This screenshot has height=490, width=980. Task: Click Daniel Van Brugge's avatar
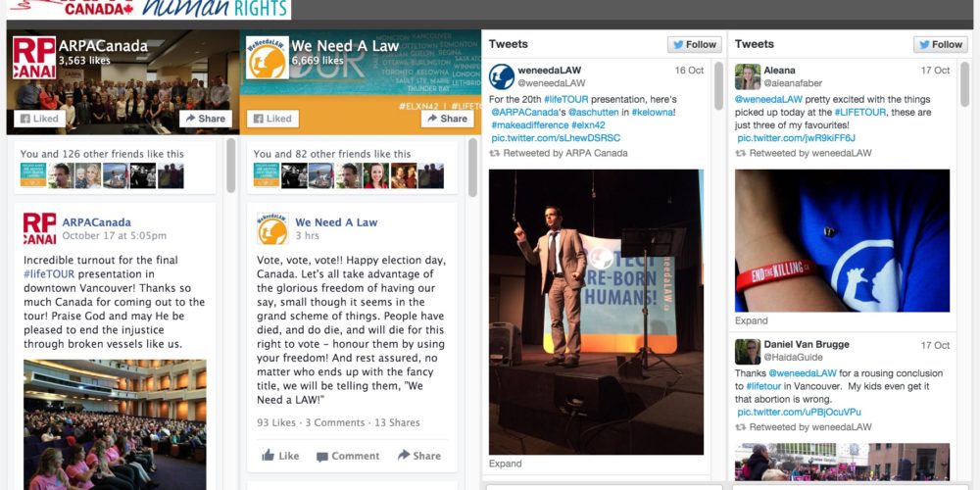(748, 352)
